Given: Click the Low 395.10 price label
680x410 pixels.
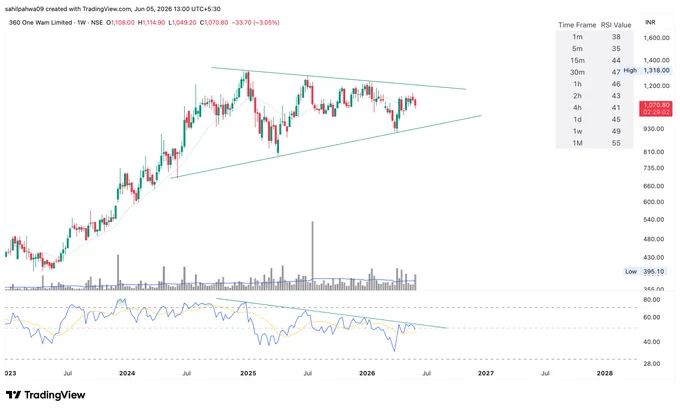Looking at the screenshot, I should (x=644, y=272).
